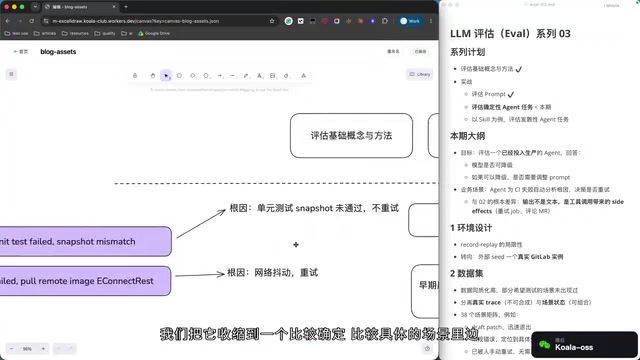Select the purple EConnectRest box
This screenshot has width=640, height=360.
[x=85, y=281]
